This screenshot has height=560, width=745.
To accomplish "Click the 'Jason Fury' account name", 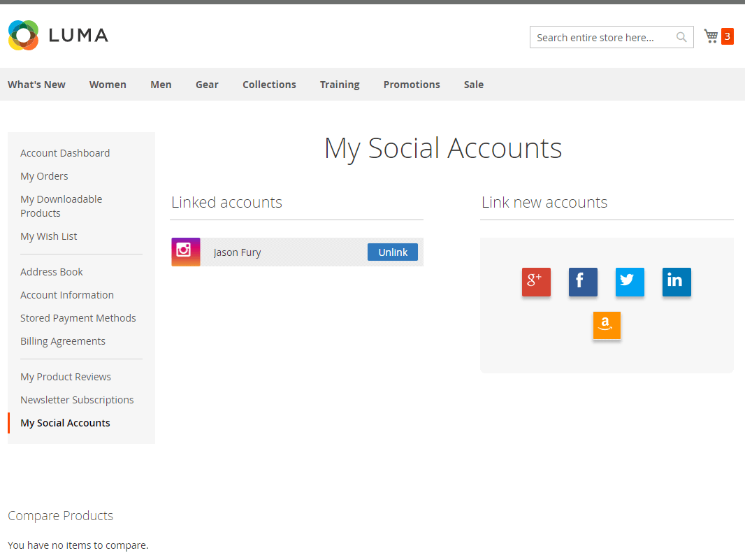I will pos(237,252).
